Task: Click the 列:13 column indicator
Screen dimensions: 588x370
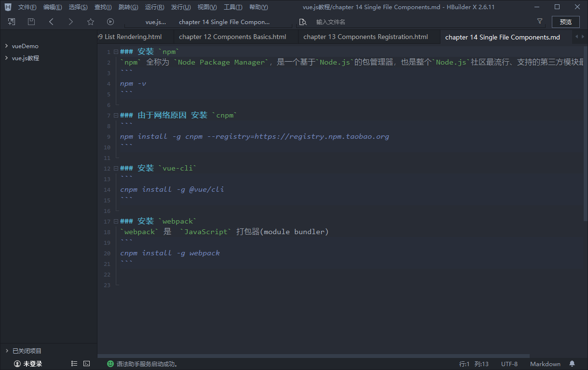Action: point(481,364)
